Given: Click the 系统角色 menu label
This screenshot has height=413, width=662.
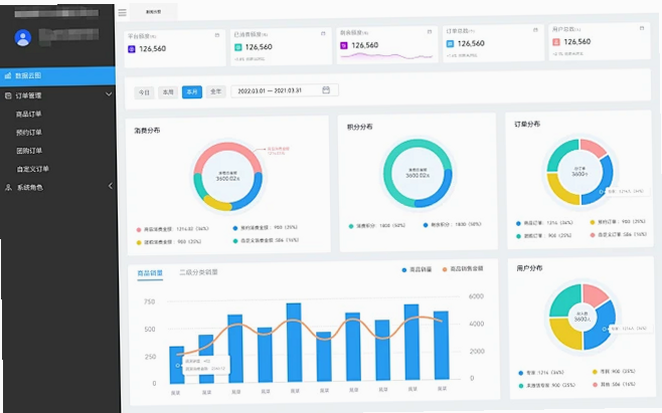Looking at the screenshot, I should click(x=30, y=187).
